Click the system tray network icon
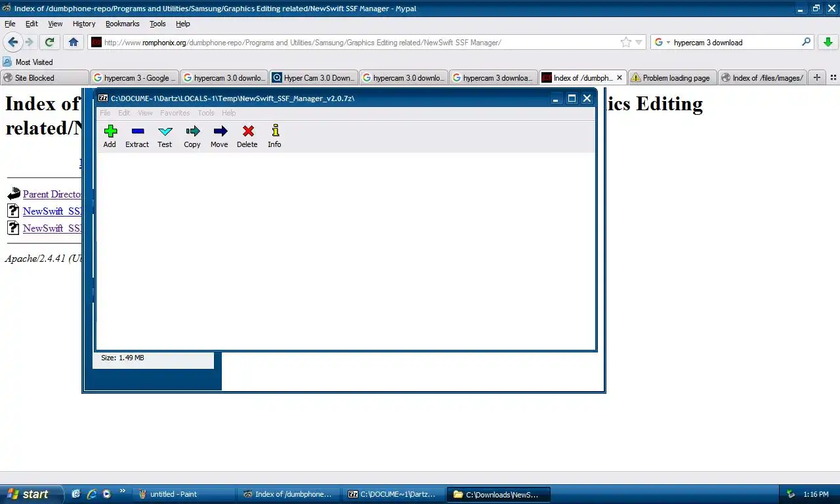Screen dimensions: 840x504 pyautogui.click(x=791, y=494)
